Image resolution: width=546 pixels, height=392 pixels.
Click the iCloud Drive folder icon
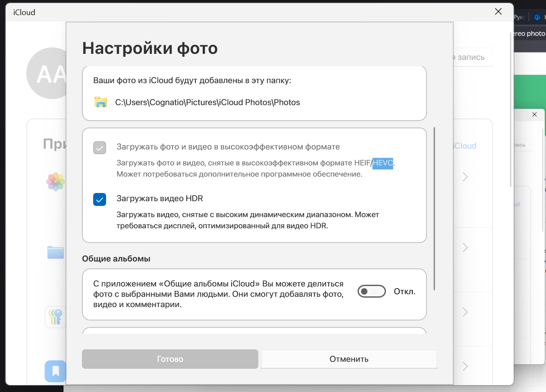(x=56, y=252)
